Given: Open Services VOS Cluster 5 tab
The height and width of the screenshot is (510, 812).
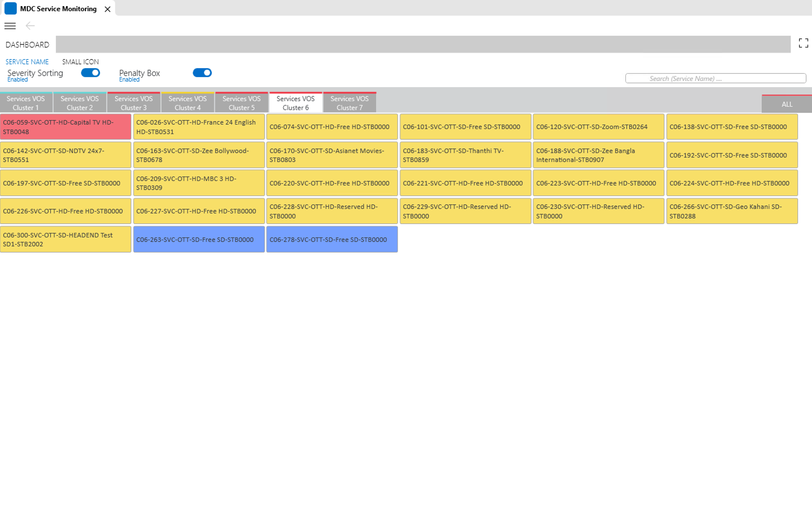Looking at the screenshot, I should pos(242,102).
